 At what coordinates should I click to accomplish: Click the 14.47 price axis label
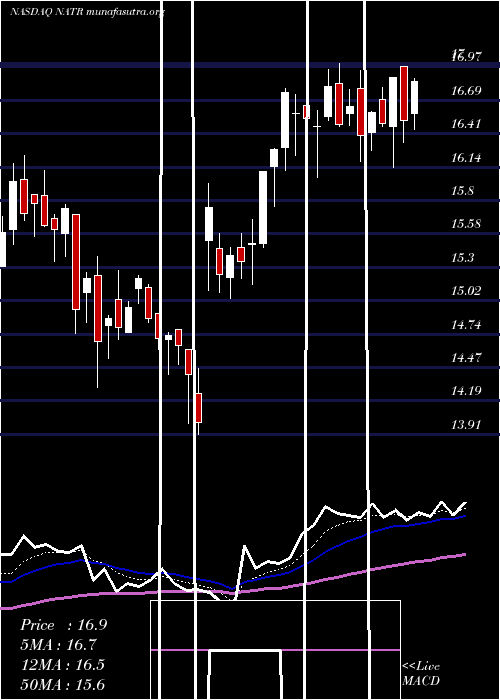[x=467, y=358]
